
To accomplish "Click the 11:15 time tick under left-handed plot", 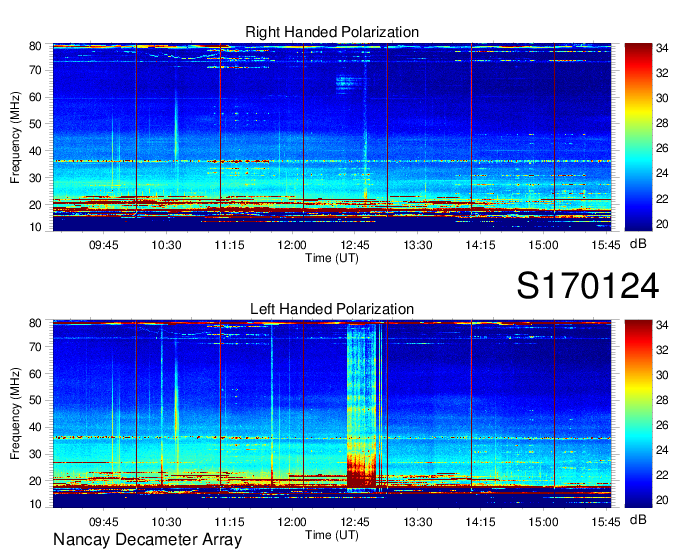I will pos(229,522).
